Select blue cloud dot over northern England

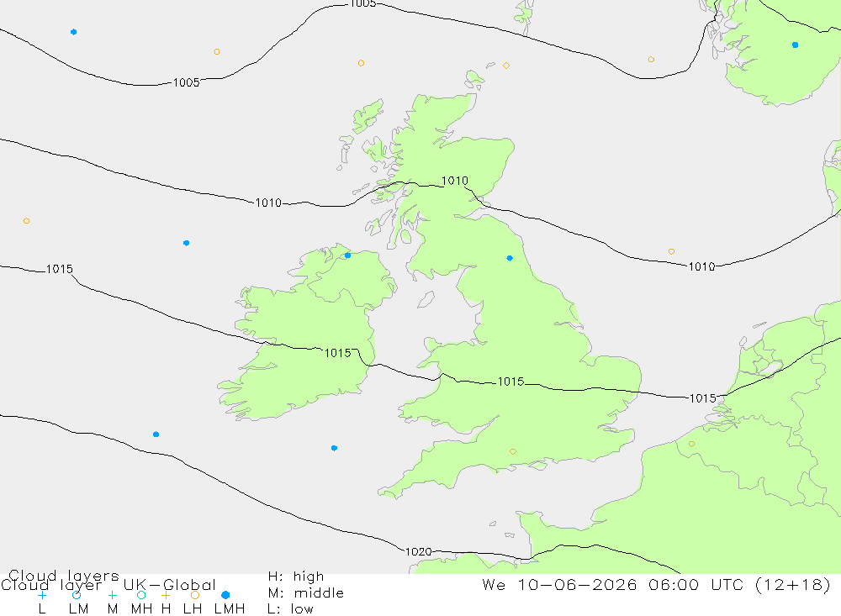tap(510, 258)
